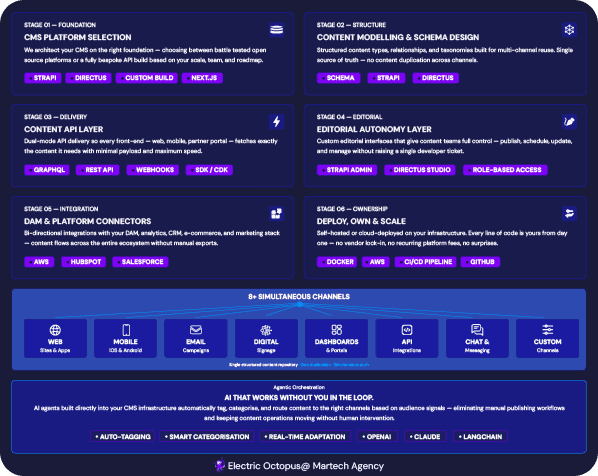598x476 pixels.
Task: Select the CLAUDE tag
Action: (425, 436)
